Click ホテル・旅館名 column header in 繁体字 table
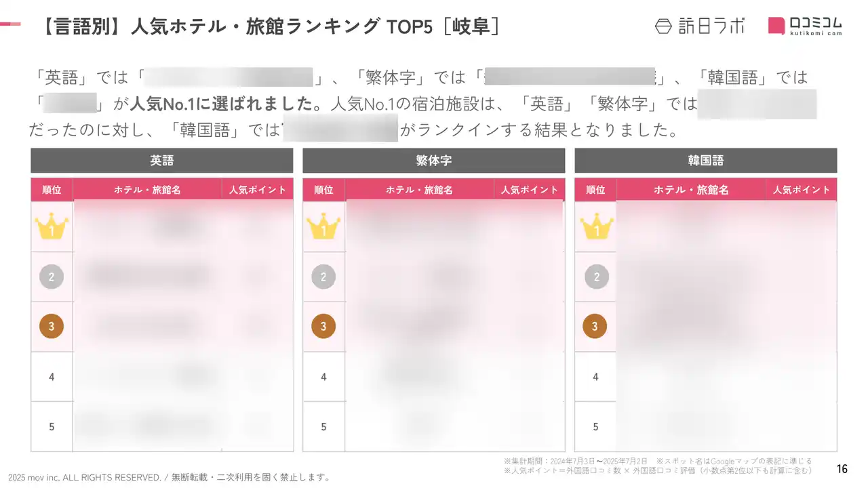The width and height of the screenshot is (868, 488). (x=419, y=190)
